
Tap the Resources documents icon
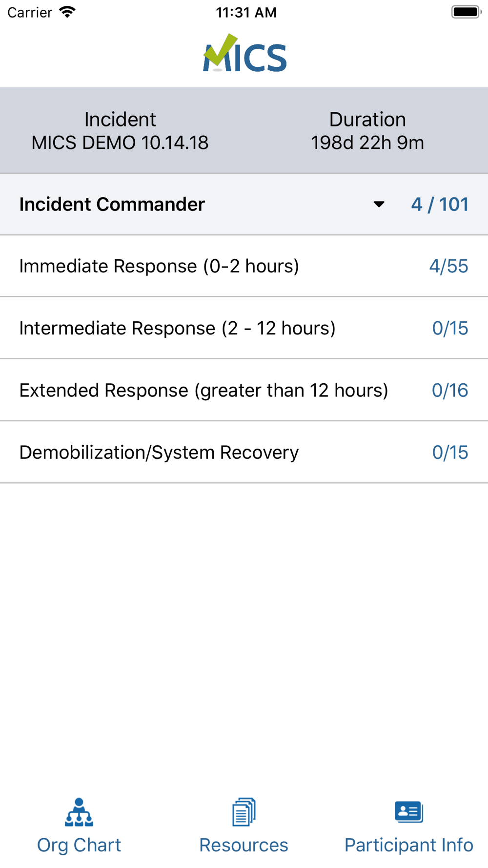(244, 812)
